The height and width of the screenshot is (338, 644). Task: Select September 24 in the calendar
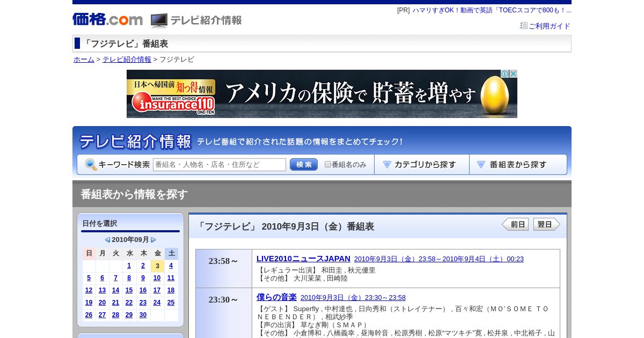point(157,303)
